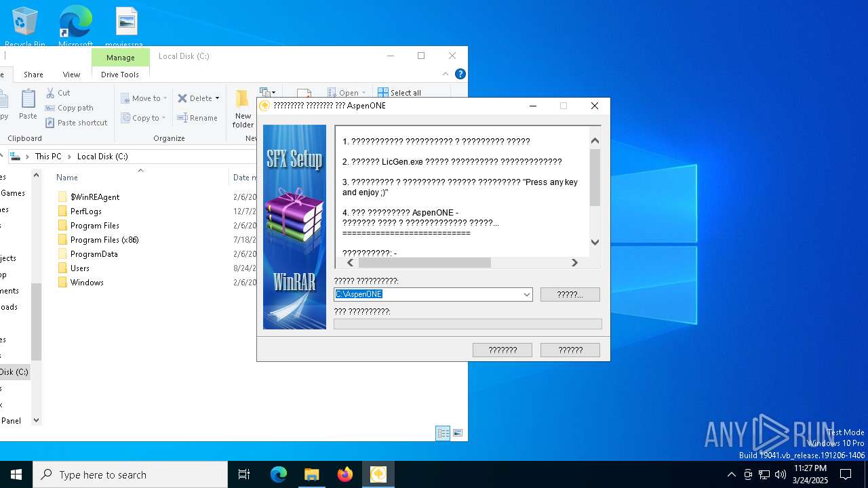Collapse the Explorer ribbon chevron
The image size is (868, 488).
(x=446, y=74)
